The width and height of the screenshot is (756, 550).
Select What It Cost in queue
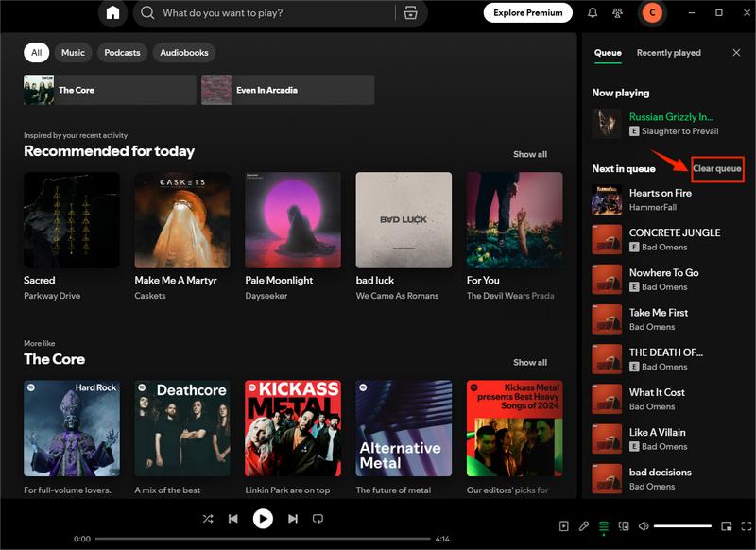point(657,392)
